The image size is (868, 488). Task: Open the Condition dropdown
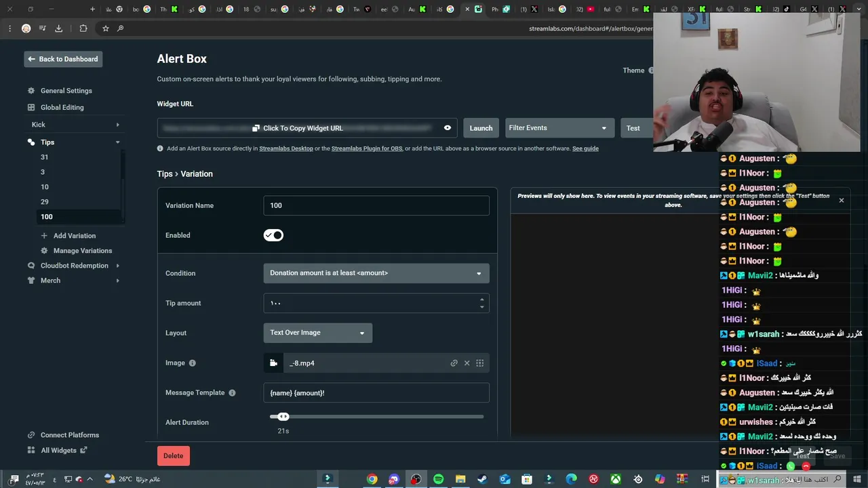376,273
